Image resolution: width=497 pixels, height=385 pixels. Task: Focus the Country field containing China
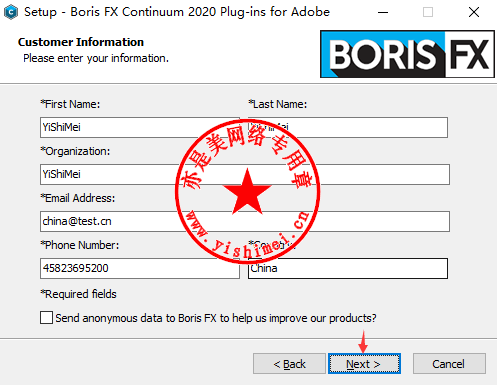(348, 268)
